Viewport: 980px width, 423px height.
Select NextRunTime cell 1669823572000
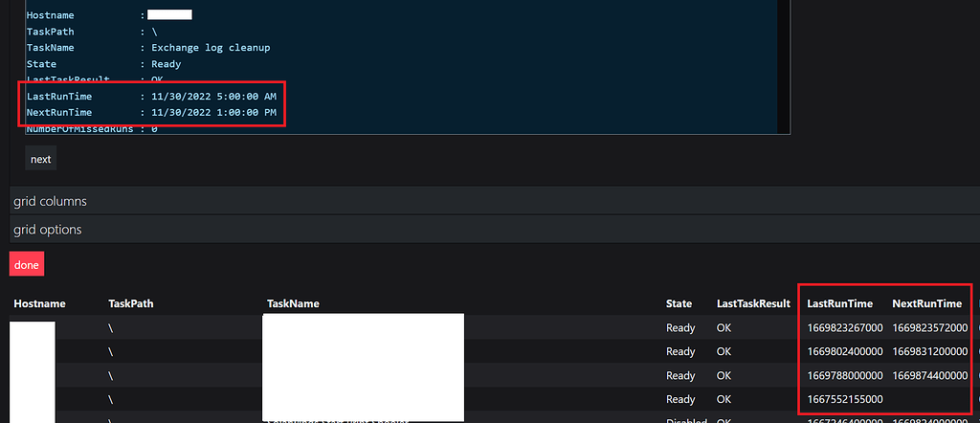(930, 327)
